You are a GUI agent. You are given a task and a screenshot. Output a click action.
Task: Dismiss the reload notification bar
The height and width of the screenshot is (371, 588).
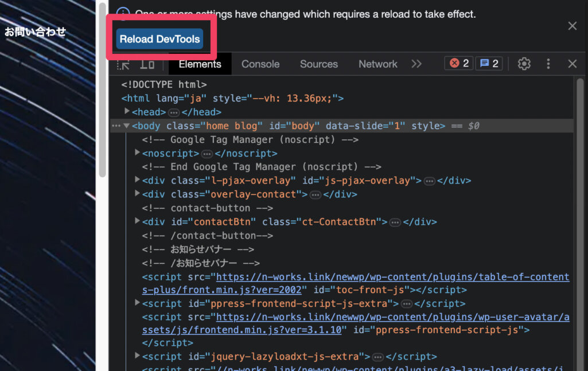point(572,26)
